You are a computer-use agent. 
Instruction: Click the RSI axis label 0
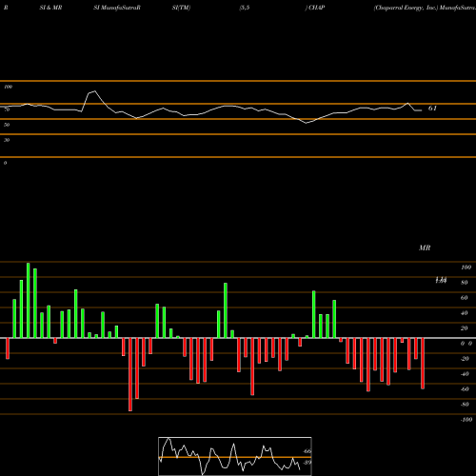[x=5, y=163]
